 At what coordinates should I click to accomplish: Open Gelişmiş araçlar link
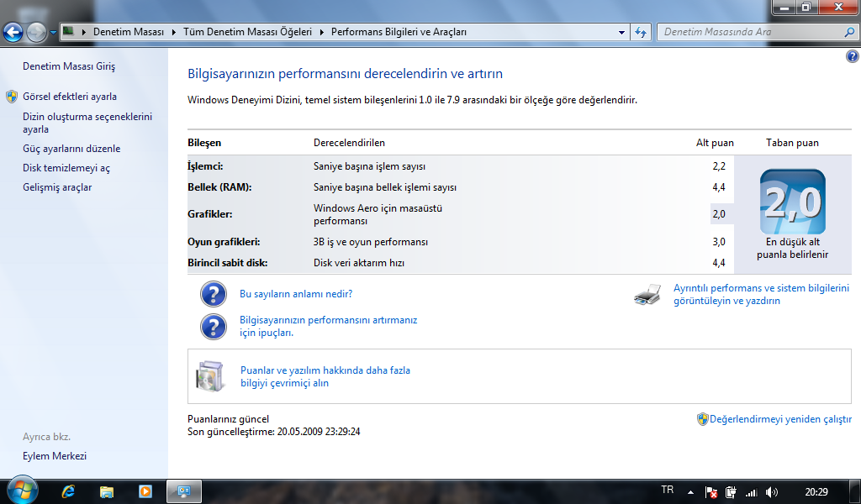click(57, 187)
